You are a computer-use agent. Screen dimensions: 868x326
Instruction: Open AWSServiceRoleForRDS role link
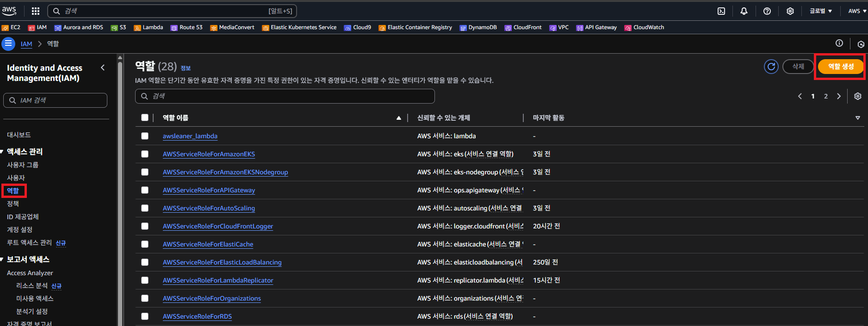pyautogui.click(x=197, y=316)
